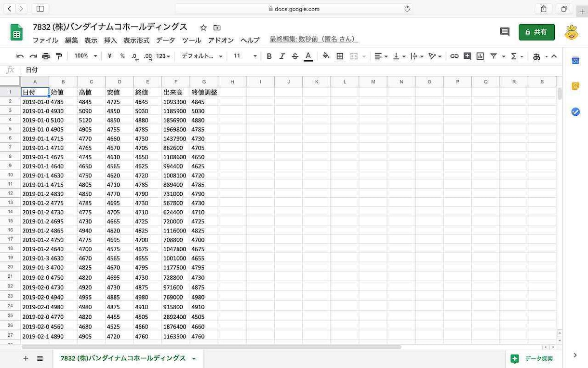588x368 pixels.
Task: Open sheet tab dropdown arrow
Action: 194,359
